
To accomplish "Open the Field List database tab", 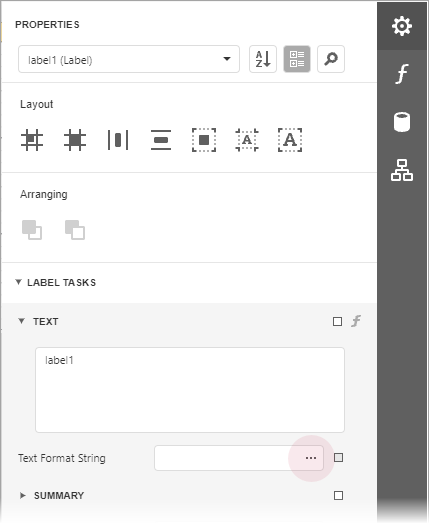I will pos(402,122).
